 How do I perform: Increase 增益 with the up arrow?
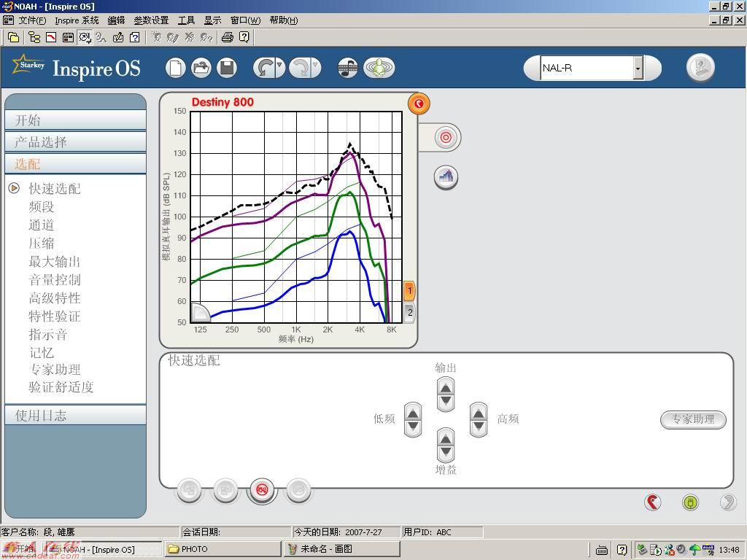click(x=446, y=438)
